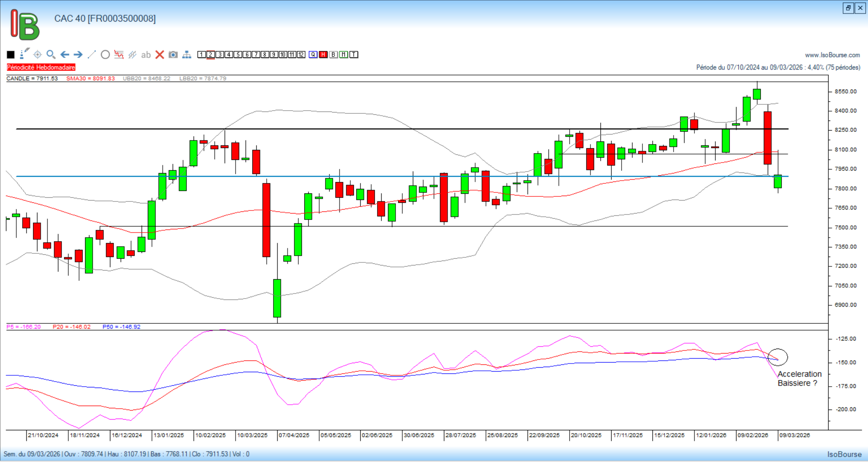Select numbered preset 2

pos(211,55)
